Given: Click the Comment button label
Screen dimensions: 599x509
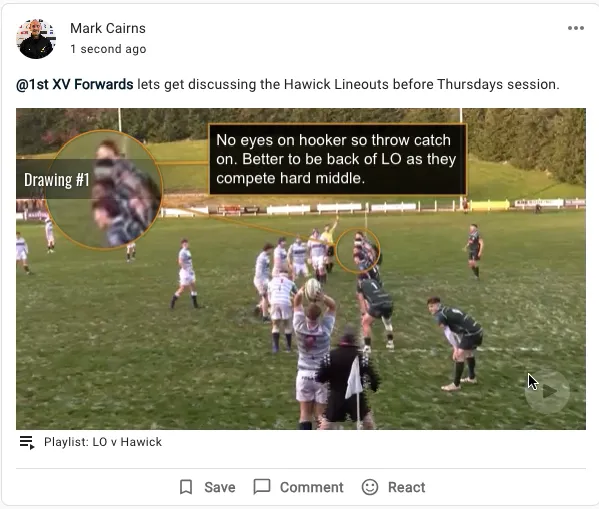Looking at the screenshot, I should (311, 487).
